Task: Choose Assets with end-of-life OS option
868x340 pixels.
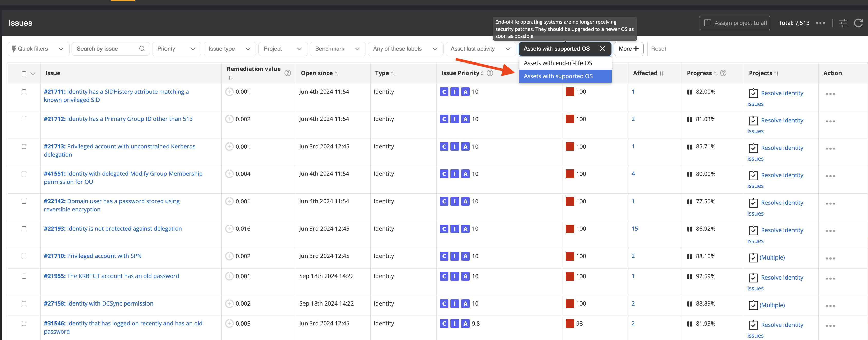Action: 558,63
